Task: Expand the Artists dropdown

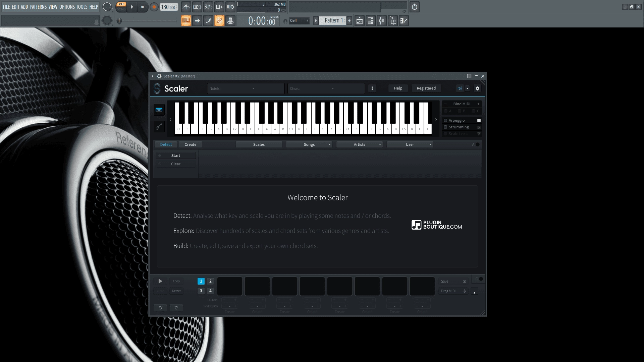Action: (360, 144)
